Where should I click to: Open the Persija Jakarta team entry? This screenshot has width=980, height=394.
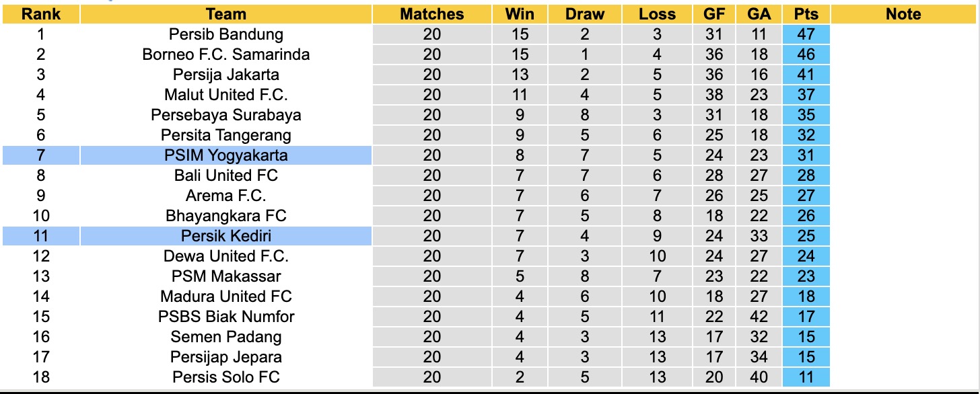(x=226, y=75)
